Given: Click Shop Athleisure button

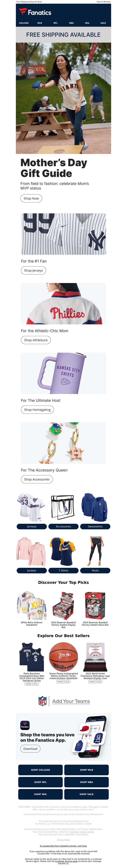Looking at the screenshot, I should click(x=36, y=340).
